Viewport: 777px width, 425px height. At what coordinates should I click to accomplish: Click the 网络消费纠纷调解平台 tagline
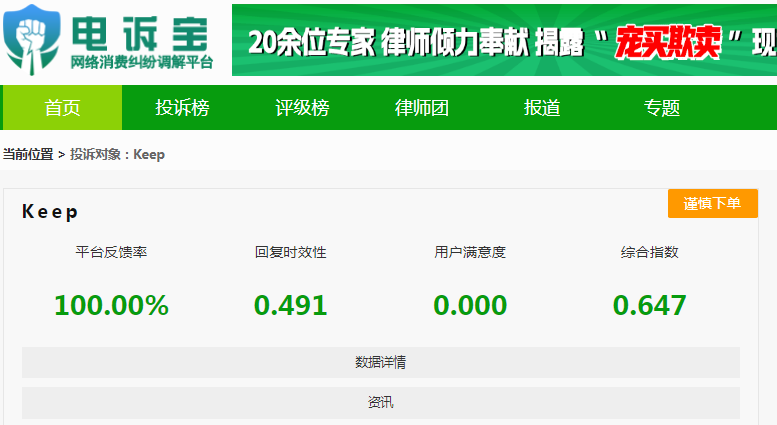(142, 62)
